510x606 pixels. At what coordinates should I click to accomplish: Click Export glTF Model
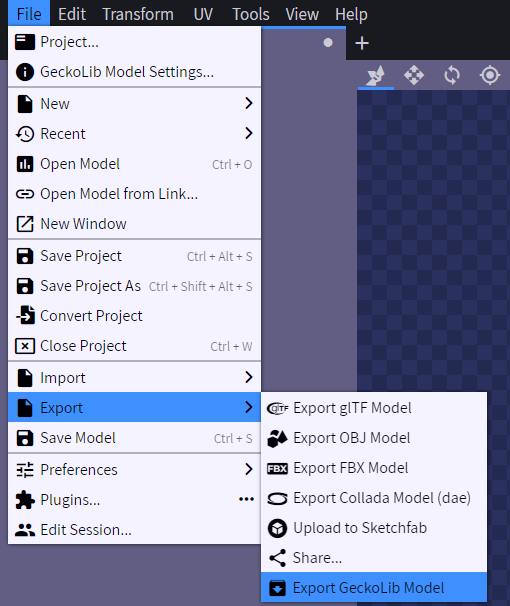(x=374, y=408)
